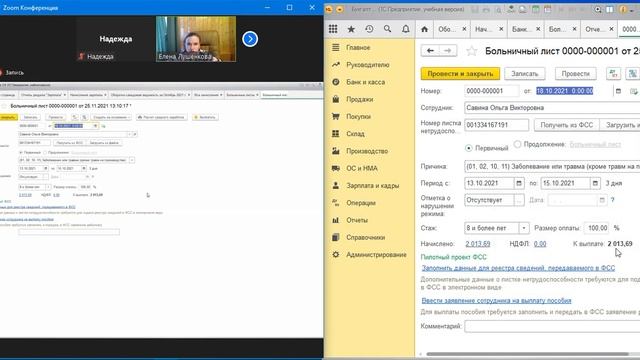Open selection button of Отметка о нарушении режима

(519, 200)
